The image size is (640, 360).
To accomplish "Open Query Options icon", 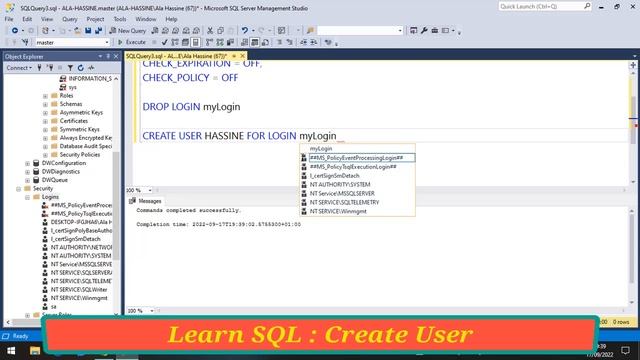I will [185, 42].
